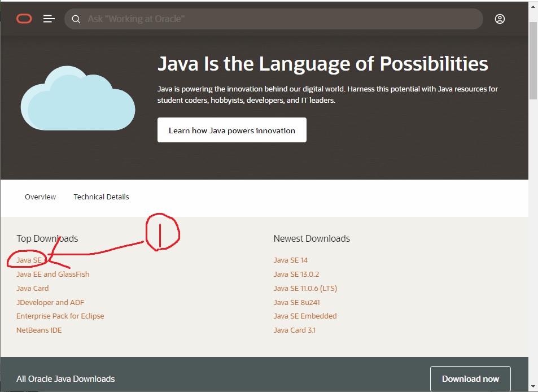538x392 pixels.
Task: Click the Top Downloads heading
Action: [47, 238]
